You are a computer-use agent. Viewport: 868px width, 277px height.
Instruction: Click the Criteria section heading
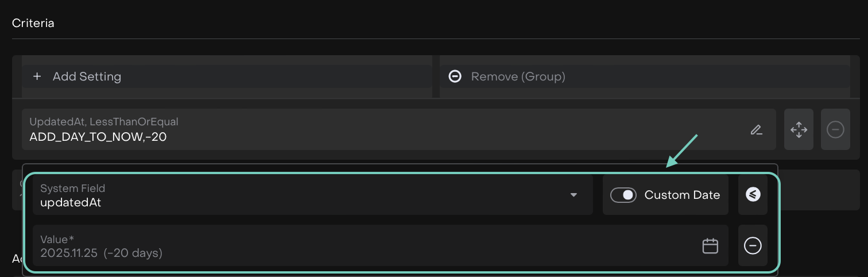pyautogui.click(x=33, y=24)
